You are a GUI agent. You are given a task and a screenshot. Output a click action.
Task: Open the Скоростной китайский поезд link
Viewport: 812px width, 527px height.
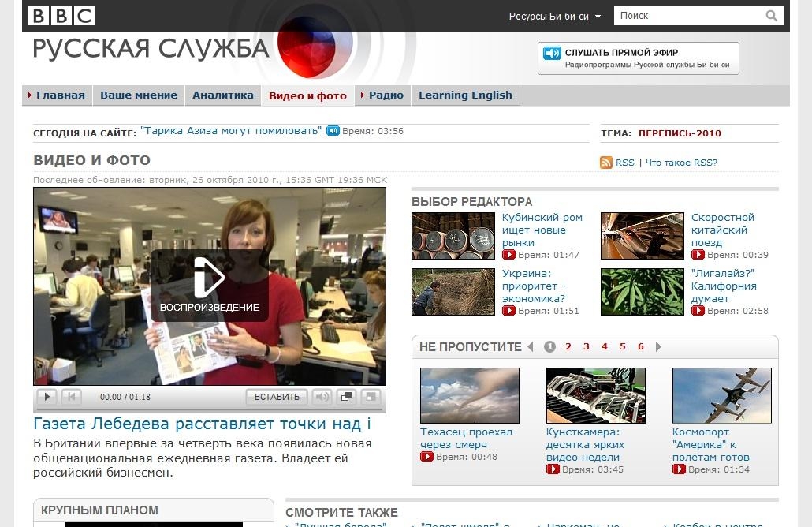722,230
